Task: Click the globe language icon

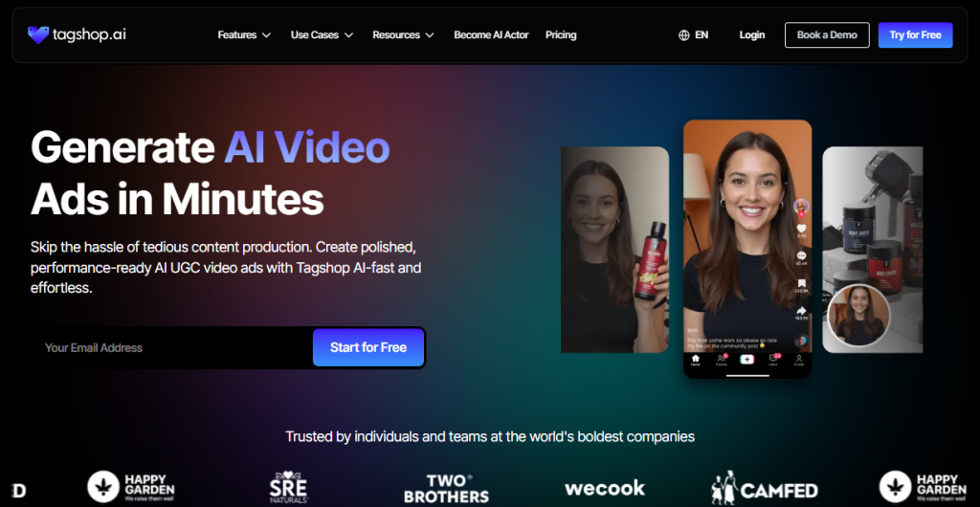Action: (x=683, y=35)
